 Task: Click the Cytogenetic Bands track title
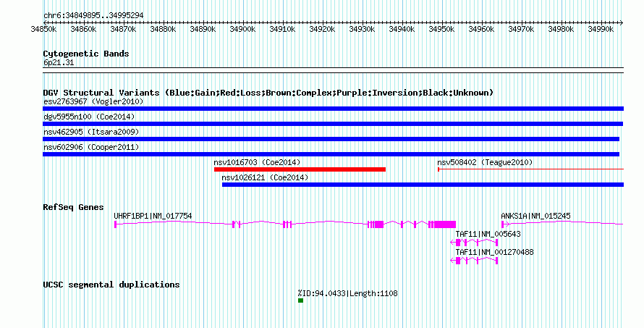86,54
